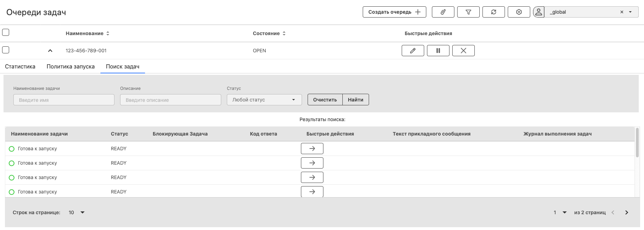Collapse the 123-456-789-001 row details

pyautogui.click(x=50, y=51)
